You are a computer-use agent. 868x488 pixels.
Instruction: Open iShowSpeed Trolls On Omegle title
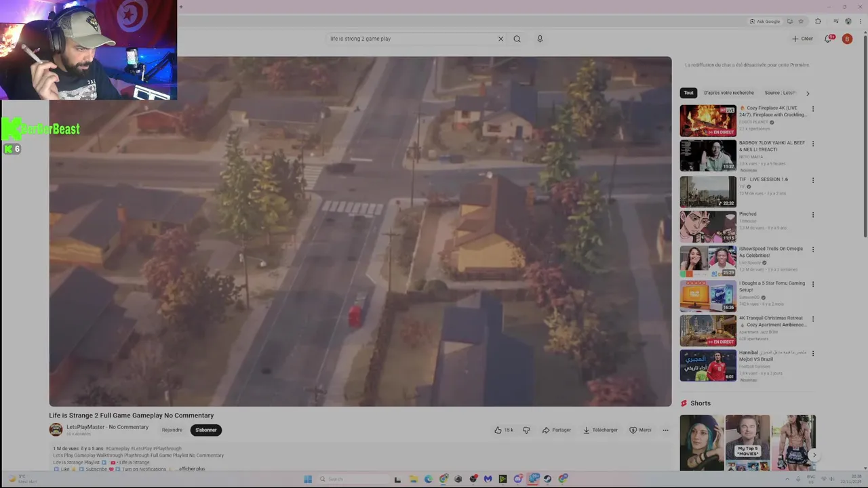tap(771, 251)
